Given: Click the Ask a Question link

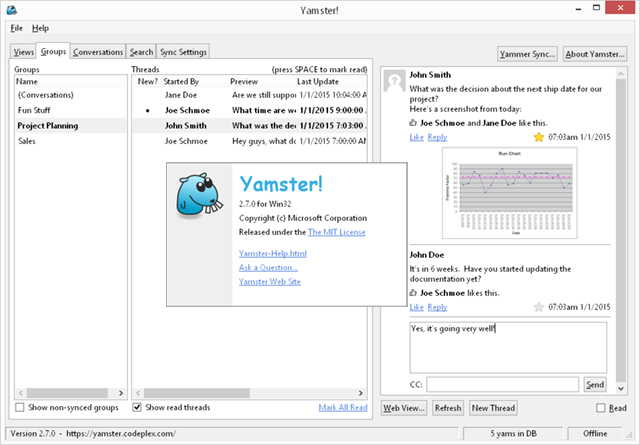Looking at the screenshot, I should pos(268,267).
